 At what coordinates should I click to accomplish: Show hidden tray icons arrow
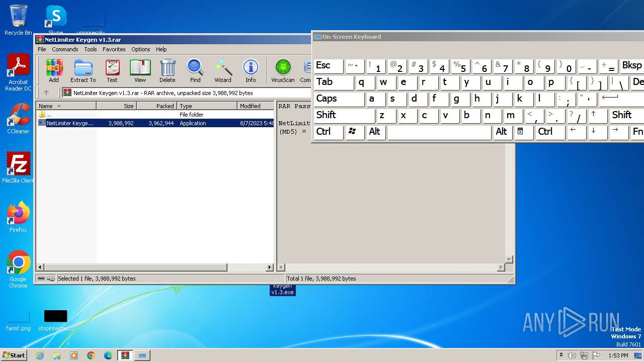561,355
